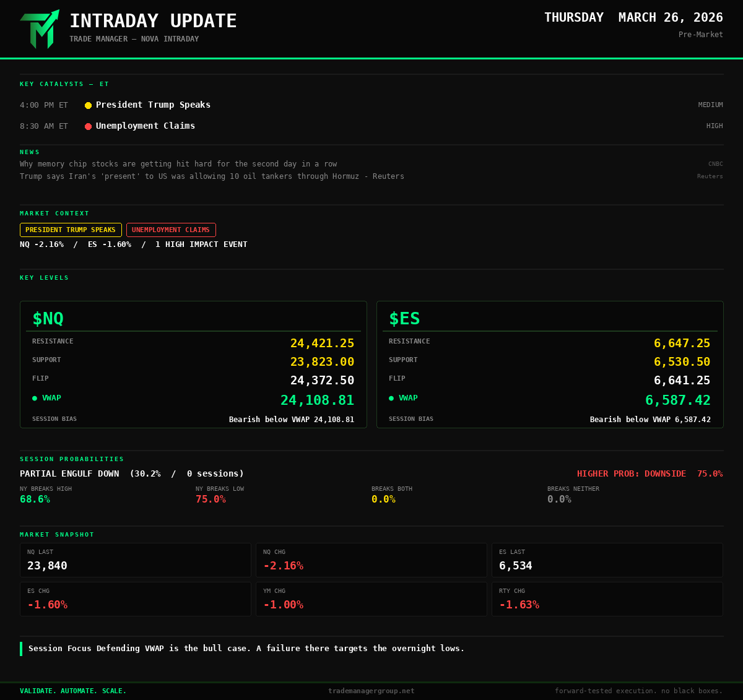The image size is (743, 700).
Task: Click the MEDIUM impact label
Action: click(x=711, y=105)
